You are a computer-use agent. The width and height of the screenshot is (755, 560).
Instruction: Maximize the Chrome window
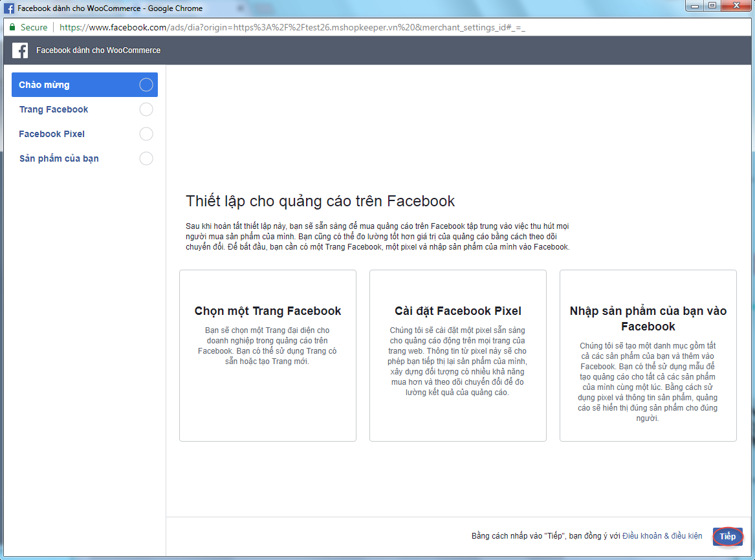pyautogui.click(x=712, y=6)
